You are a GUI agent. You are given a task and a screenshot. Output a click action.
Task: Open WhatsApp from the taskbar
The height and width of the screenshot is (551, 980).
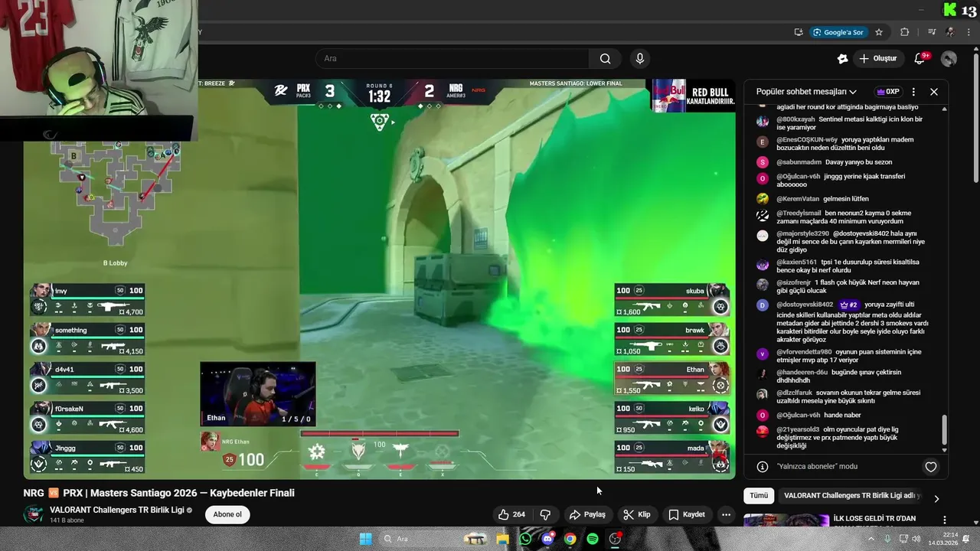525,539
